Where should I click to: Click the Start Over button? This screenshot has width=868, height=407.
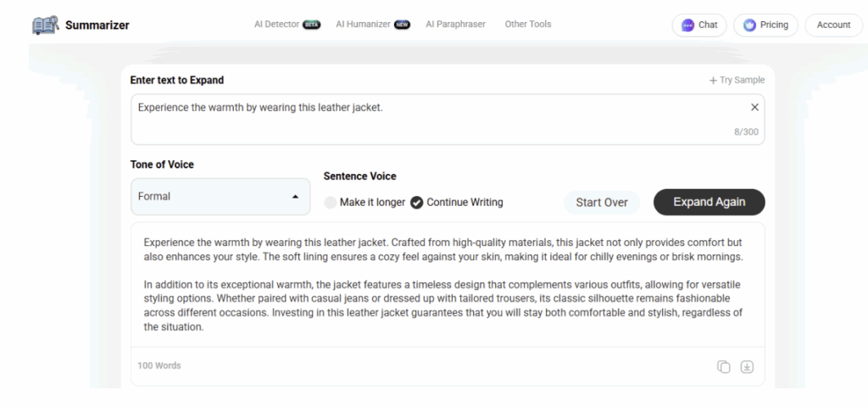coord(602,203)
